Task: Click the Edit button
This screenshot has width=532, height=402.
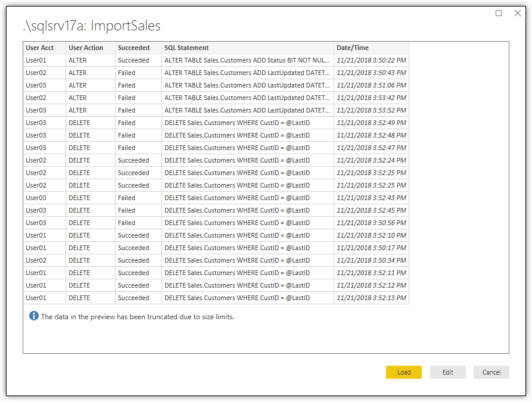Action: click(x=448, y=372)
